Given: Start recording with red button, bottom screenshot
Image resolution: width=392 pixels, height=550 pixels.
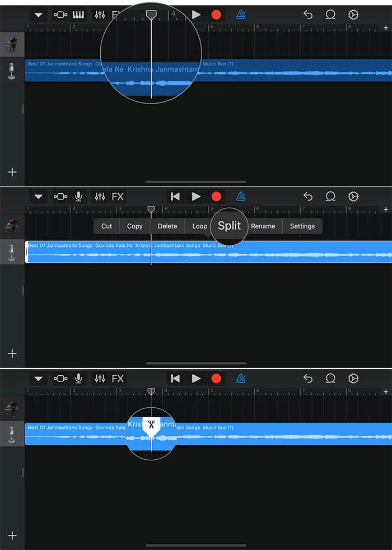Looking at the screenshot, I should click(x=216, y=379).
